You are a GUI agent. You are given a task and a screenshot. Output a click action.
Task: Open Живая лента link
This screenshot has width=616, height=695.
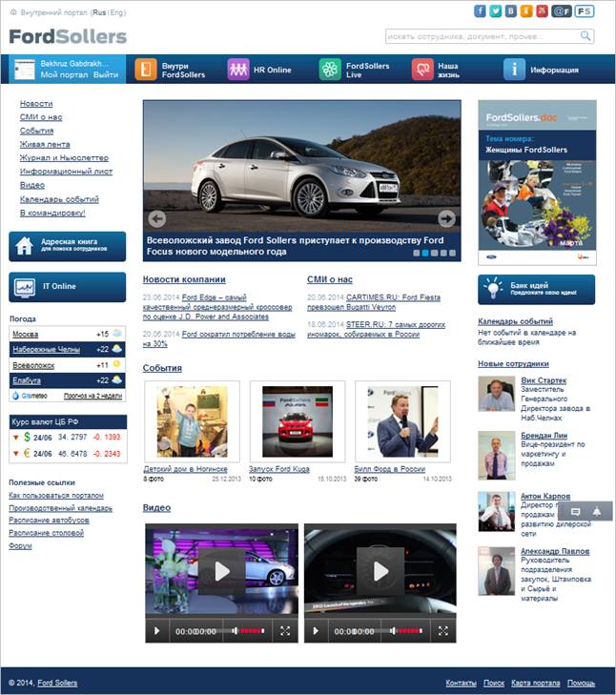coord(45,144)
